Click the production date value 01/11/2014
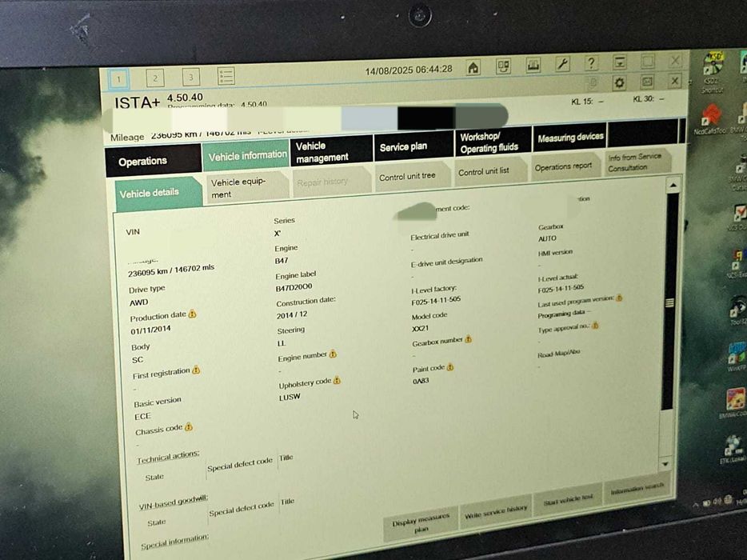This screenshot has height=560, width=747. pyautogui.click(x=150, y=330)
